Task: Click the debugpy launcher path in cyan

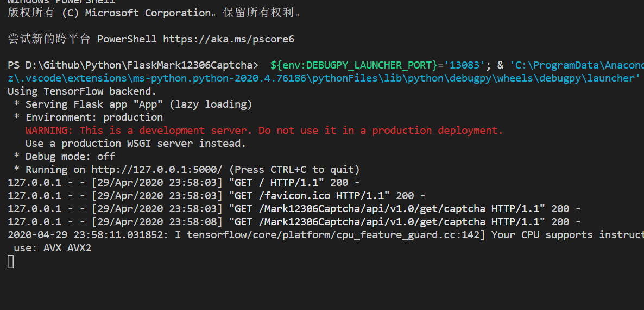Action: (320, 78)
